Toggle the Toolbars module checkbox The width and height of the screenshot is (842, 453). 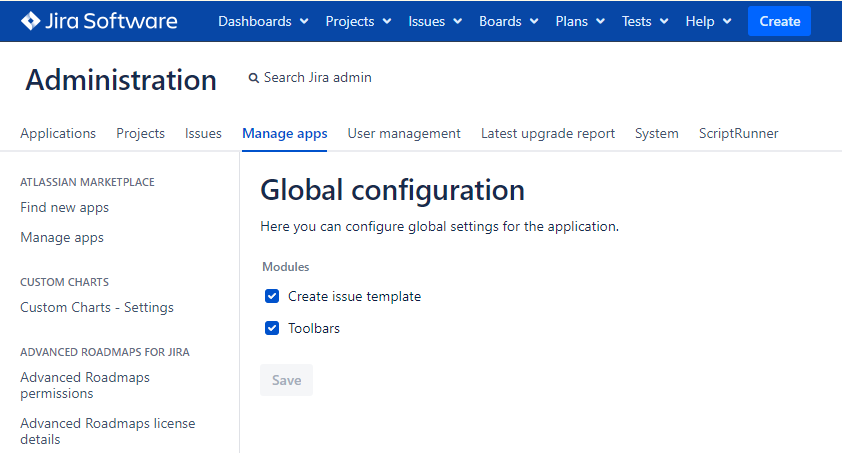[x=272, y=328]
